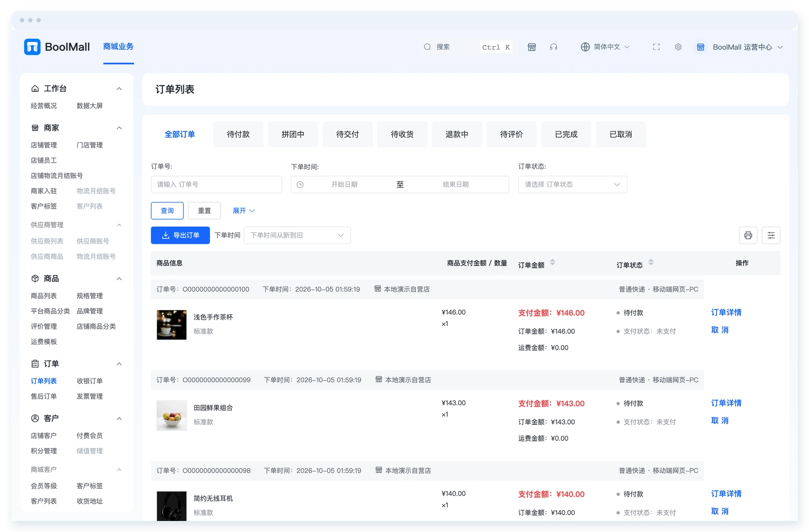Switch to the 已完成 tab
The image size is (809, 532).
pos(566,134)
